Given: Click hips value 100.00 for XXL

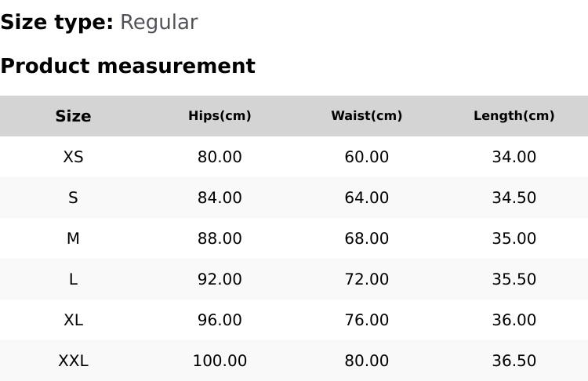Looking at the screenshot, I should pos(220,361).
